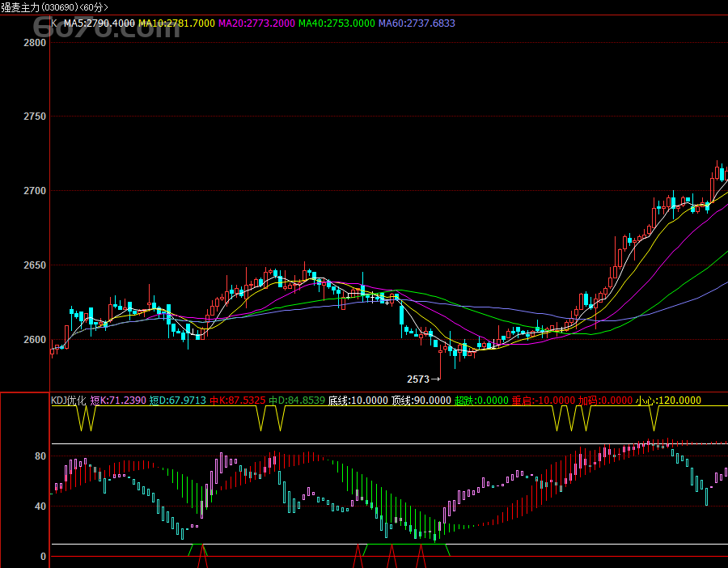The image size is (728, 568).
Task: Click the 2600 price axis label
Action: 35,340
